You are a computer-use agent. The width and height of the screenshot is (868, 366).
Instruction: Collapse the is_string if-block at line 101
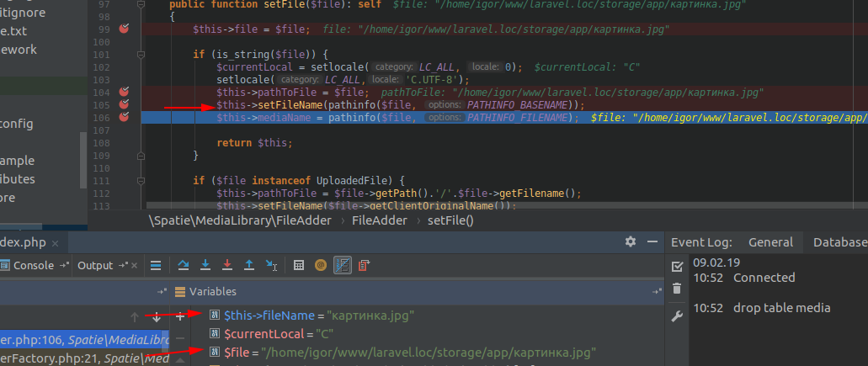click(141, 55)
